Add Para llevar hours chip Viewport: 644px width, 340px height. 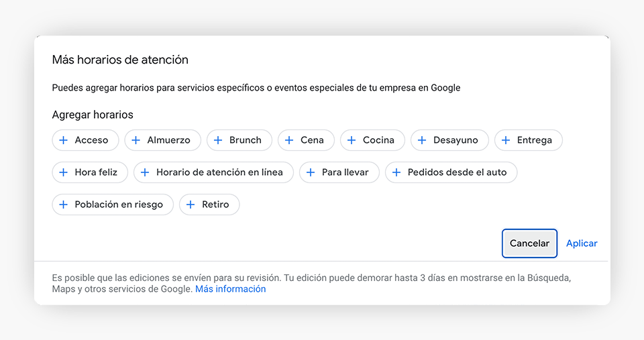(x=339, y=172)
